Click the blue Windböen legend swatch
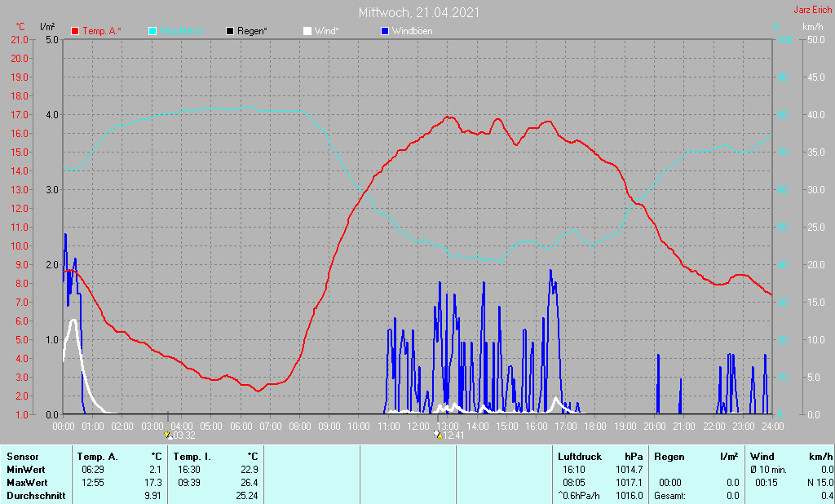This screenshot has height=504, width=835. point(385,31)
